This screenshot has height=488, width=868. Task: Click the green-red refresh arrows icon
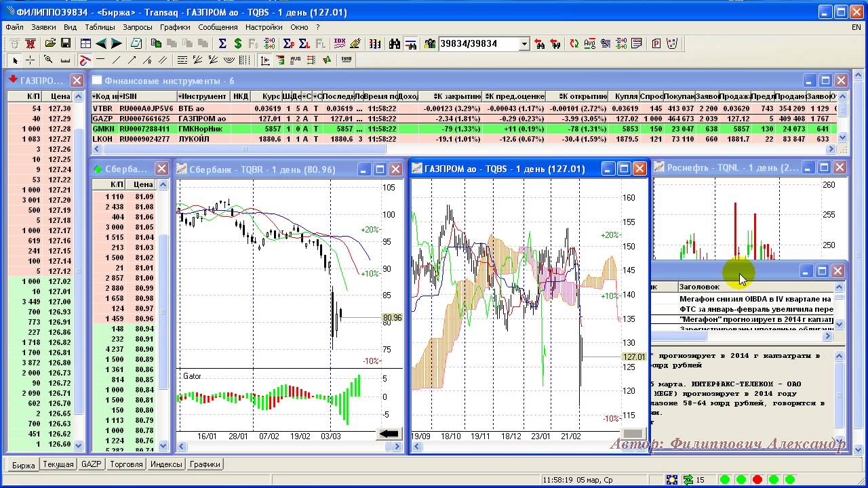pyautogui.click(x=574, y=43)
